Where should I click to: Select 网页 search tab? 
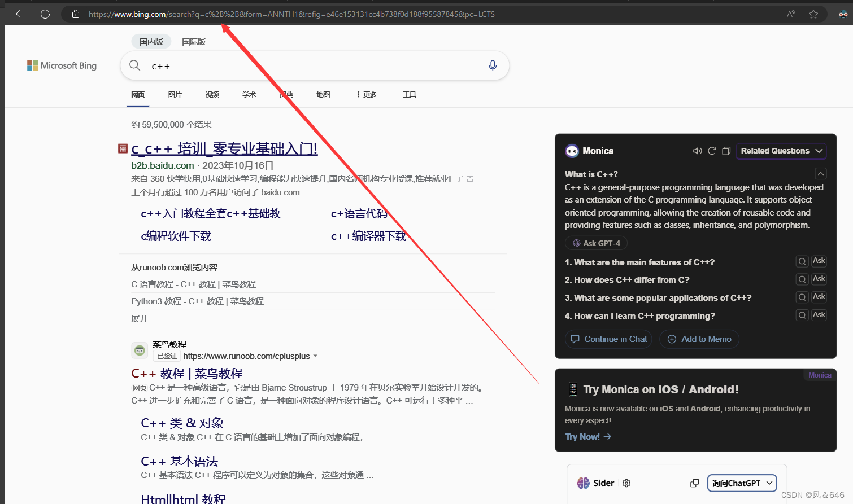138,94
